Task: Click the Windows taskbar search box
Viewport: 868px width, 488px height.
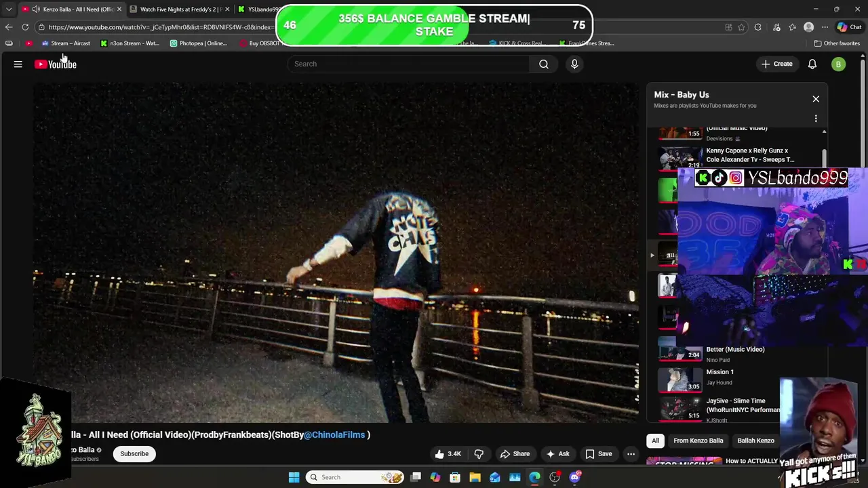Action: point(355,477)
